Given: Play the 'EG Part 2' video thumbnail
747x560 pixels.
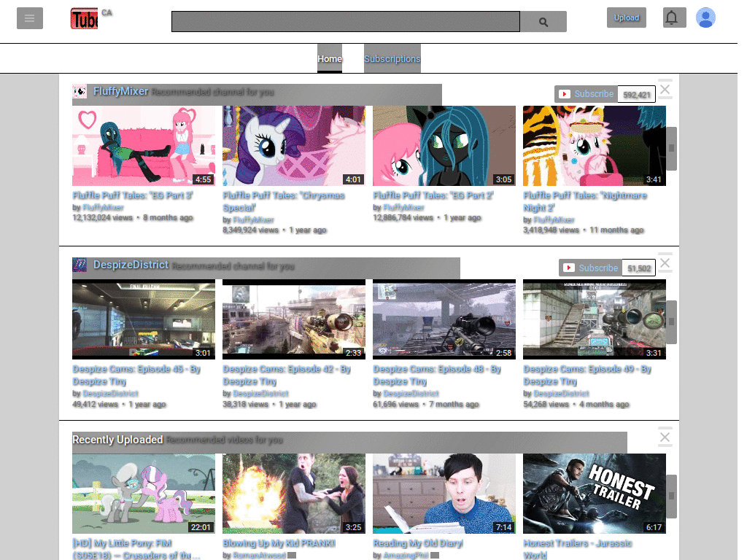Looking at the screenshot, I should [x=444, y=146].
